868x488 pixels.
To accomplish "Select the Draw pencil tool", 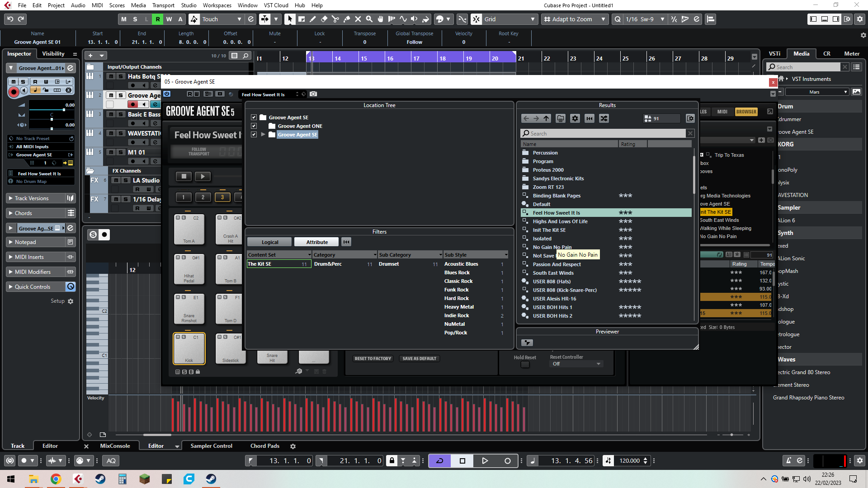I will pyautogui.click(x=312, y=19).
